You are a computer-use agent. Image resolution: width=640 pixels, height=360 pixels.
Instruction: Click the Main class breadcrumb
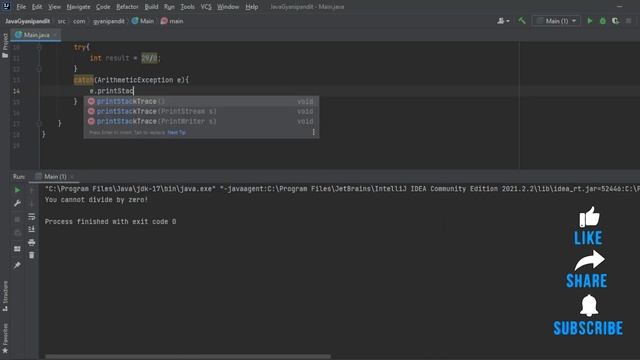[x=143, y=21]
